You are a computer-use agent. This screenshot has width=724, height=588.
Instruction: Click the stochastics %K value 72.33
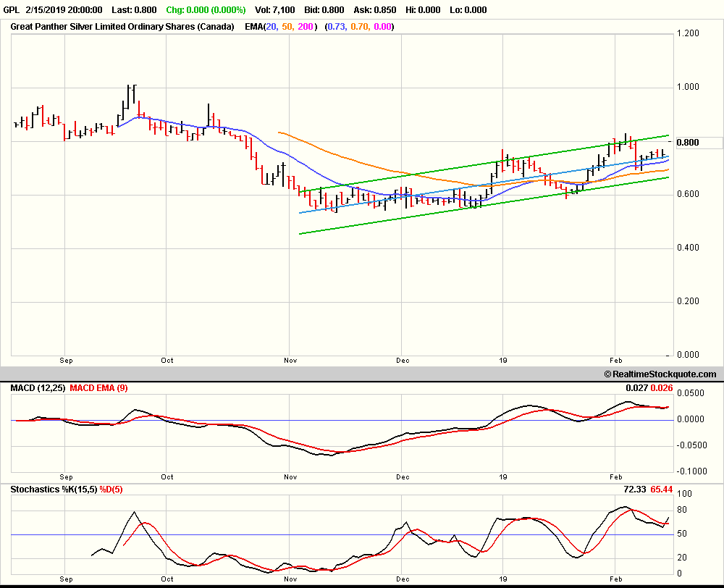click(x=635, y=490)
